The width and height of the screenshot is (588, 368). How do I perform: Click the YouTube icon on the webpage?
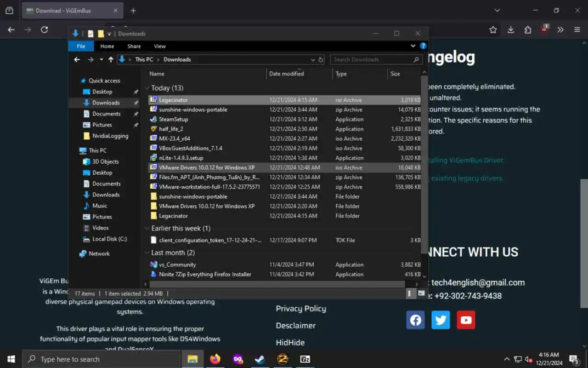coord(466,320)
